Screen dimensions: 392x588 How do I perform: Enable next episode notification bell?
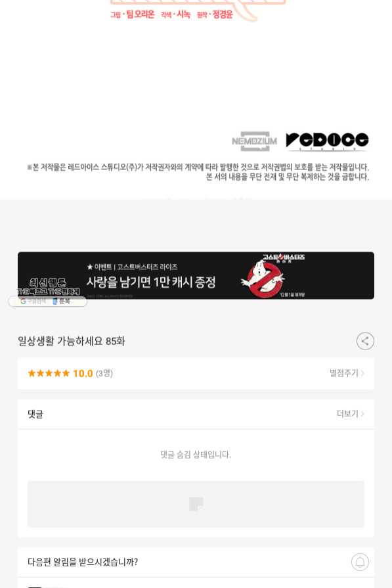tap(360, 562)
